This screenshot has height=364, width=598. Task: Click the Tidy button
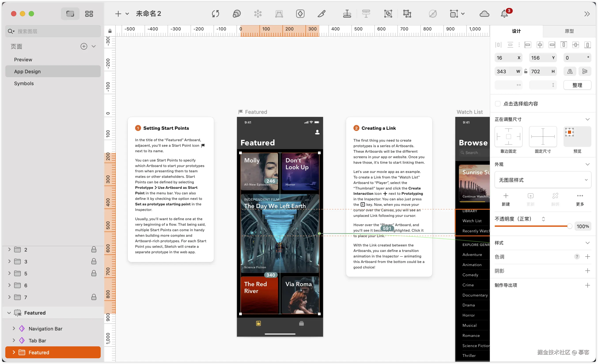[x=577, y=85]
